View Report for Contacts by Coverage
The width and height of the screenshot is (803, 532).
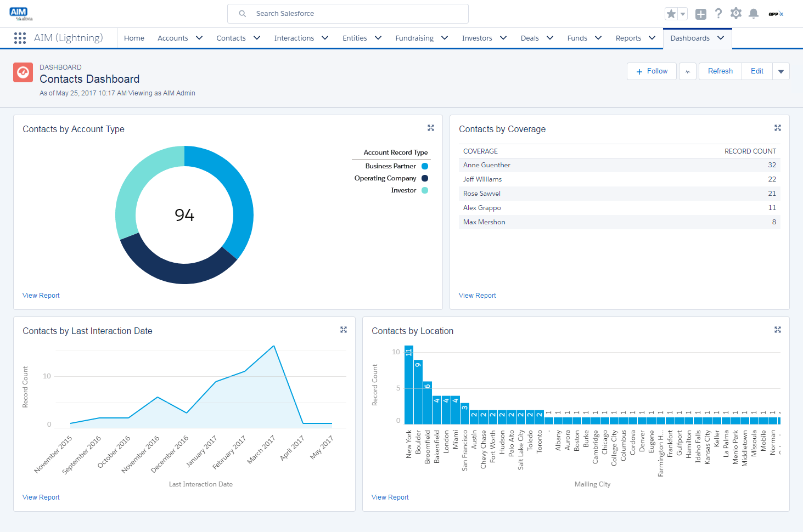(x=478, y=296)
